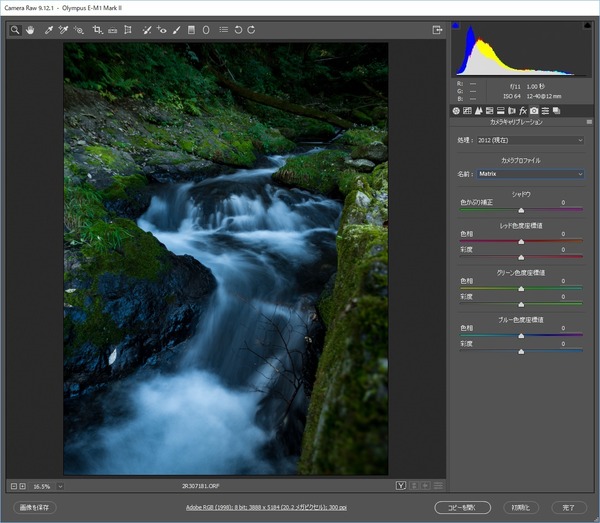Open the Effects (fx) panel tab
This screenshot has height=523, width=600.
click(x=523, y=111)
